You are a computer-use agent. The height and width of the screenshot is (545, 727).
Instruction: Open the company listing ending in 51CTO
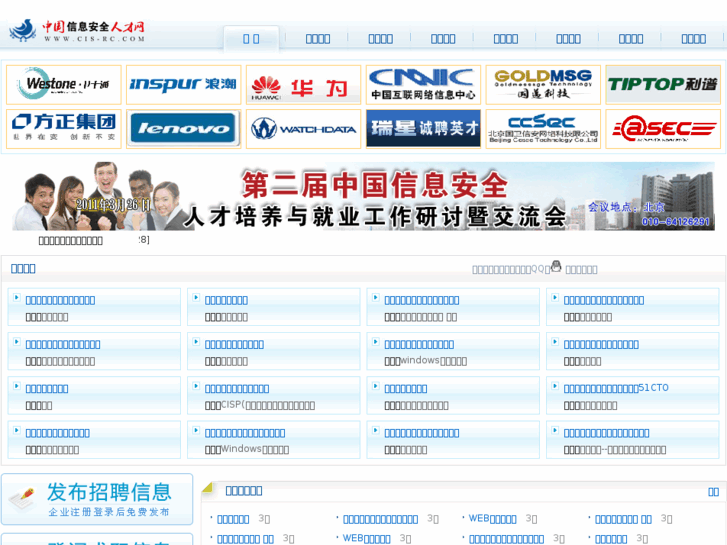click(x=616, y=388)
